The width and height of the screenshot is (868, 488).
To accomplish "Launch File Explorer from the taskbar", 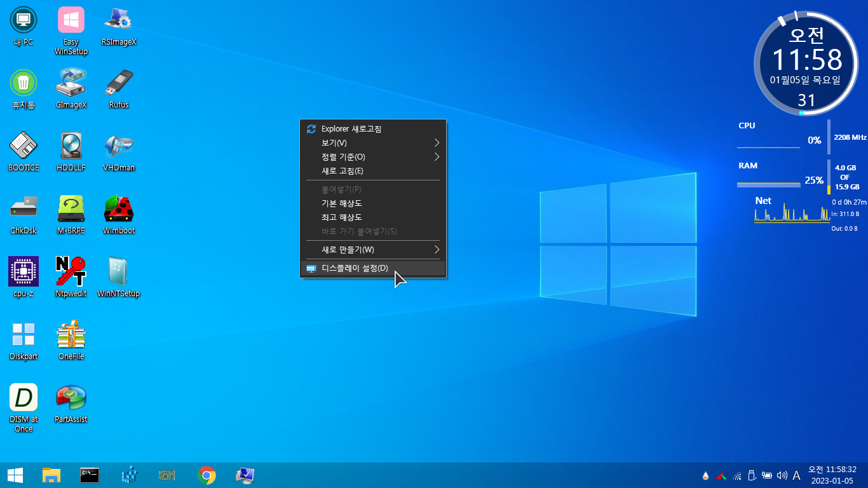I will pos(51,475).
